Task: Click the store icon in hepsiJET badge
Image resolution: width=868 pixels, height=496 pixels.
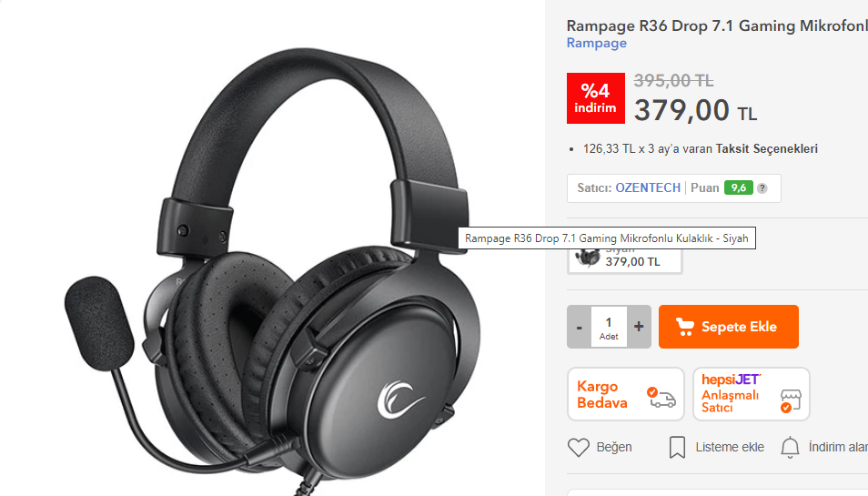Action: point(790,400)
